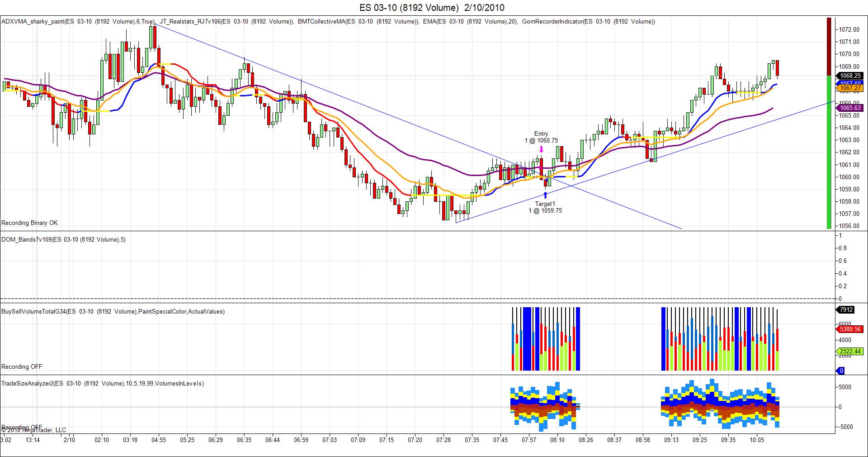Select the EMA 20 indicator label
868x457 pixels.
click(x=471, y=21)
